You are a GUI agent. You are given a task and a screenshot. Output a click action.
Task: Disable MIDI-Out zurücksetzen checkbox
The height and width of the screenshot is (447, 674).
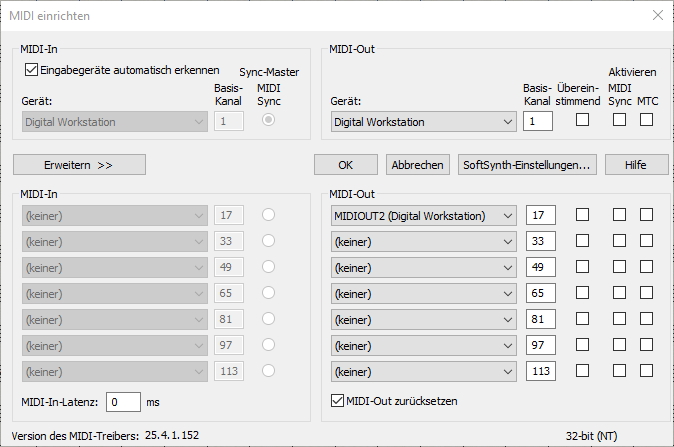pos(337,401)
